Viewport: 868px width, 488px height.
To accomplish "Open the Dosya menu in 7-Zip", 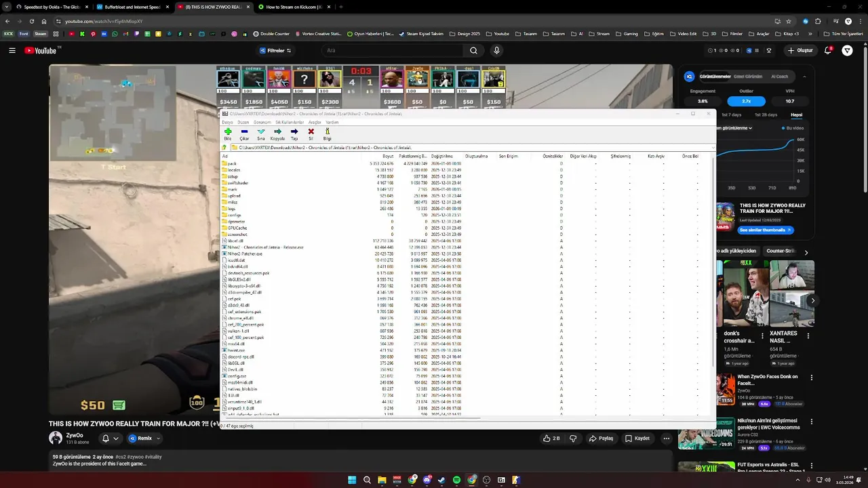I will click(227, 122).
